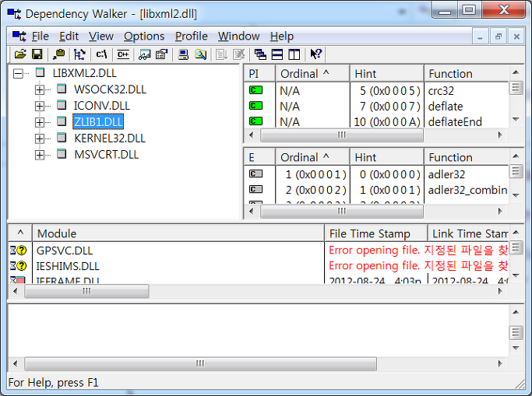Click the exports pane down scroll arrow
The height and width of the screenshot is (396, 532).
pos(516,195)
